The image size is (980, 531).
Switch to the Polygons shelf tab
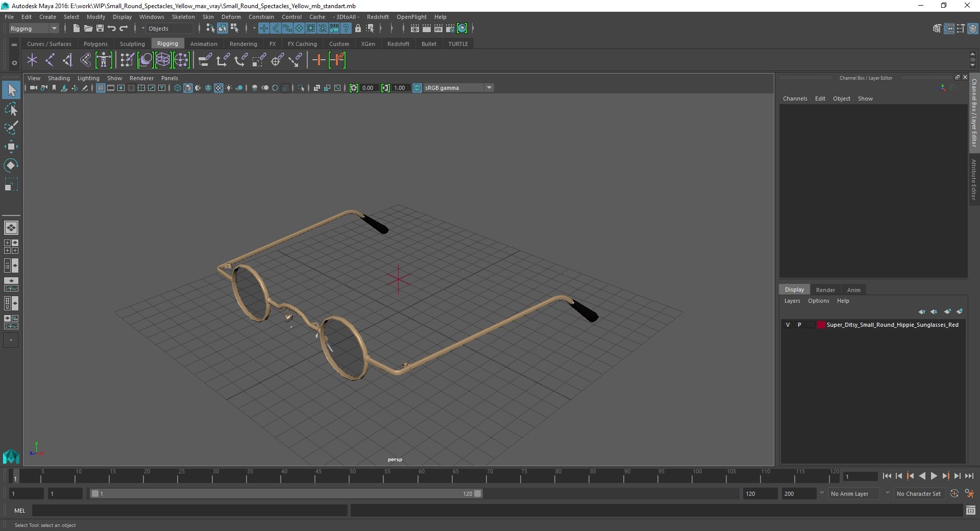pos(95,44)
